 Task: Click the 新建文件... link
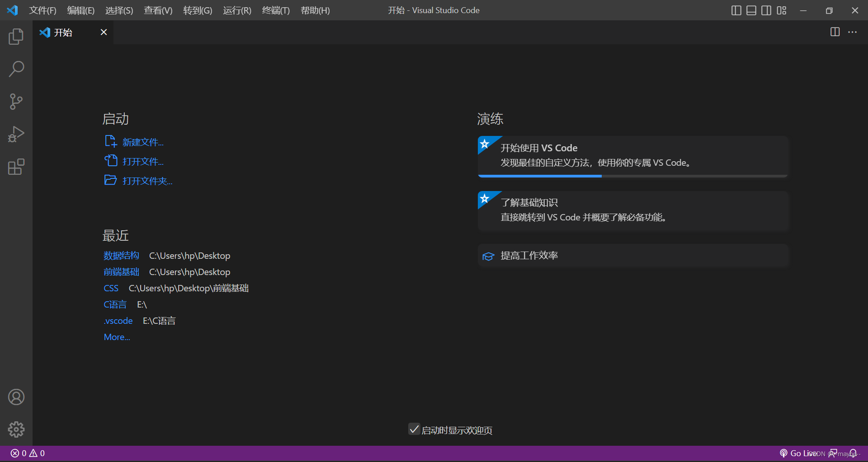pyautogui.click(x=143, y=142)
